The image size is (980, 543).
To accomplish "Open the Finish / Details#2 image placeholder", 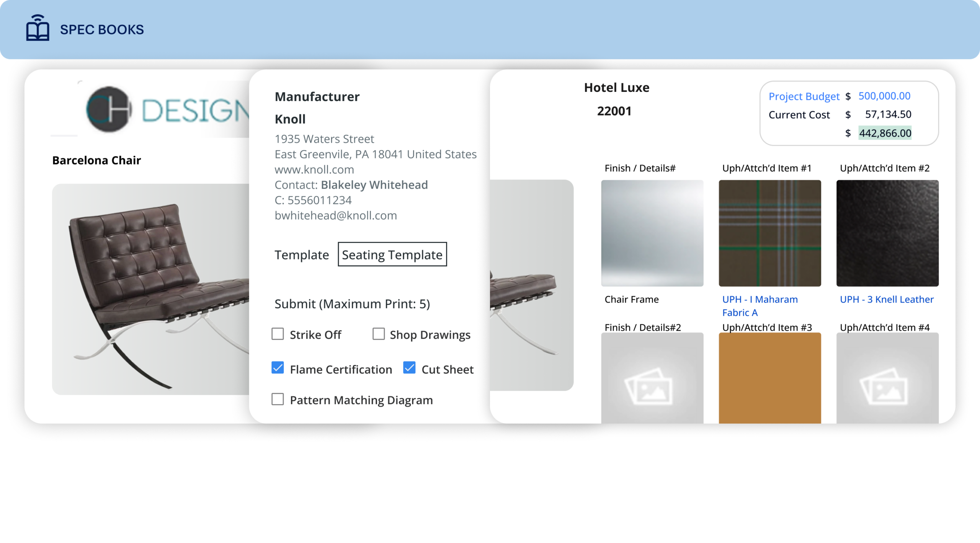I will click(652, 378).
